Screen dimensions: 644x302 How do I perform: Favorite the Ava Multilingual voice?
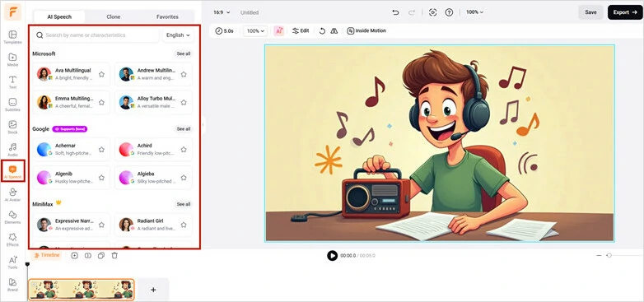pos(101,74)
